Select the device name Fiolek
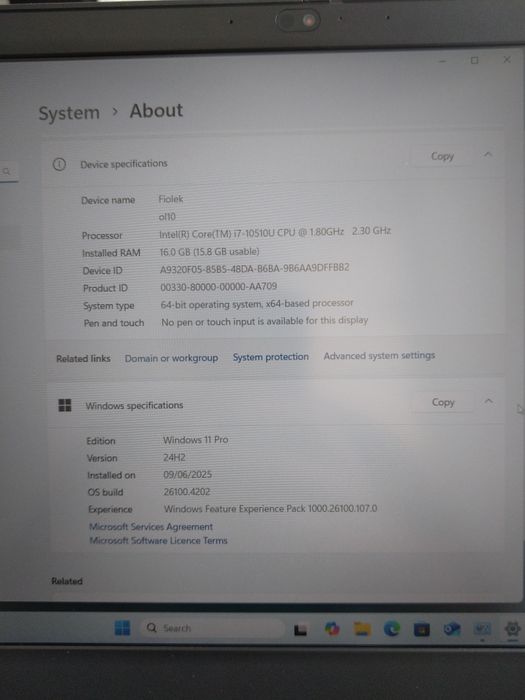 [x=171, y=199]
